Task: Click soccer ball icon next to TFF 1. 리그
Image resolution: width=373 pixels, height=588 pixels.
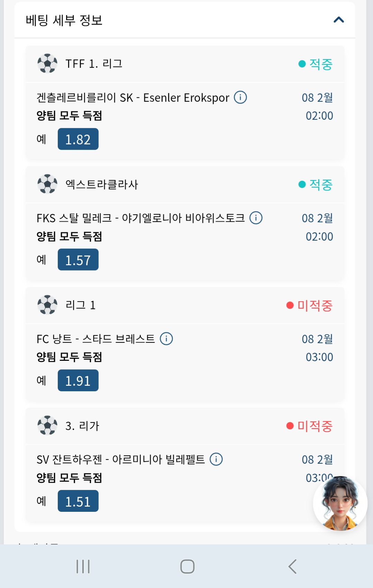Action: 47,63
